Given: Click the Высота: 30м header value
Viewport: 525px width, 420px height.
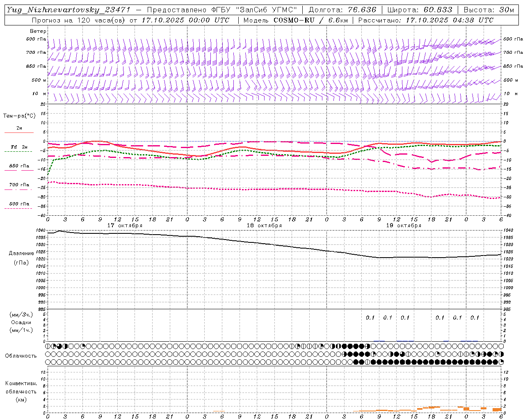Looking at the screenshot, I should (489, 10).
